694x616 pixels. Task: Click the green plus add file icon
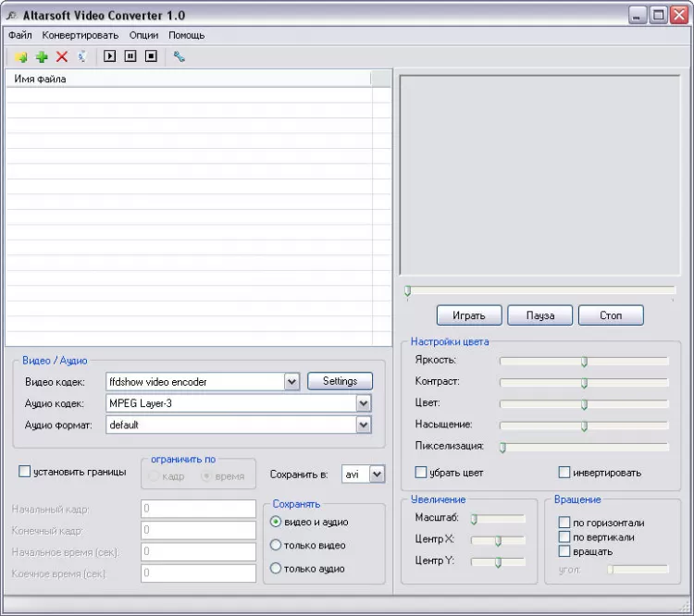(x=42, y=56)
